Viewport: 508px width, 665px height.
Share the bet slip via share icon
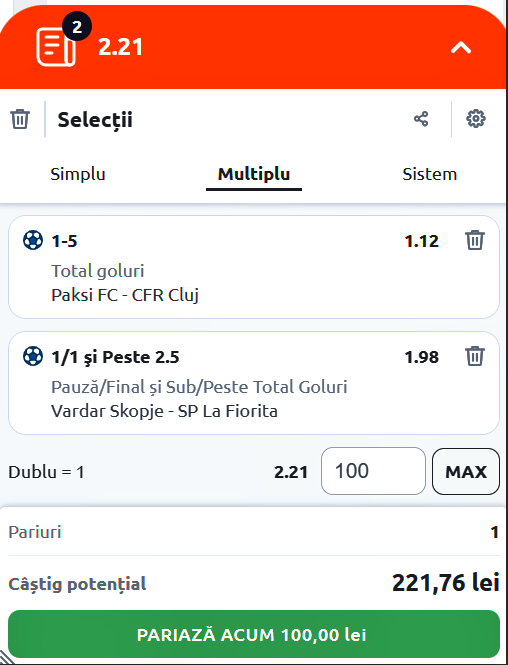click(x=421, y=119)
